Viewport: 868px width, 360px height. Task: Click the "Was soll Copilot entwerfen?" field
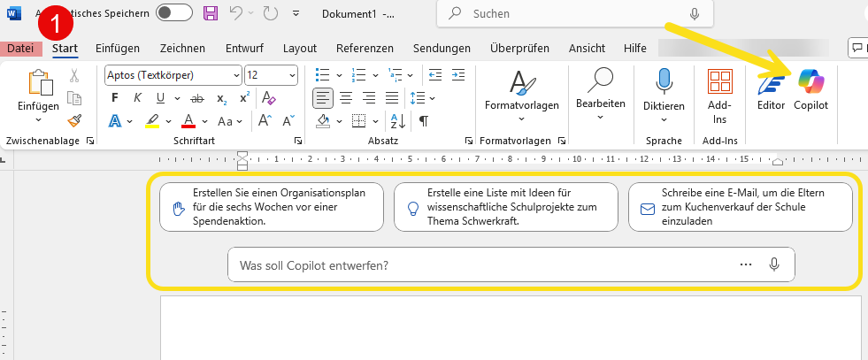(478, 264)
